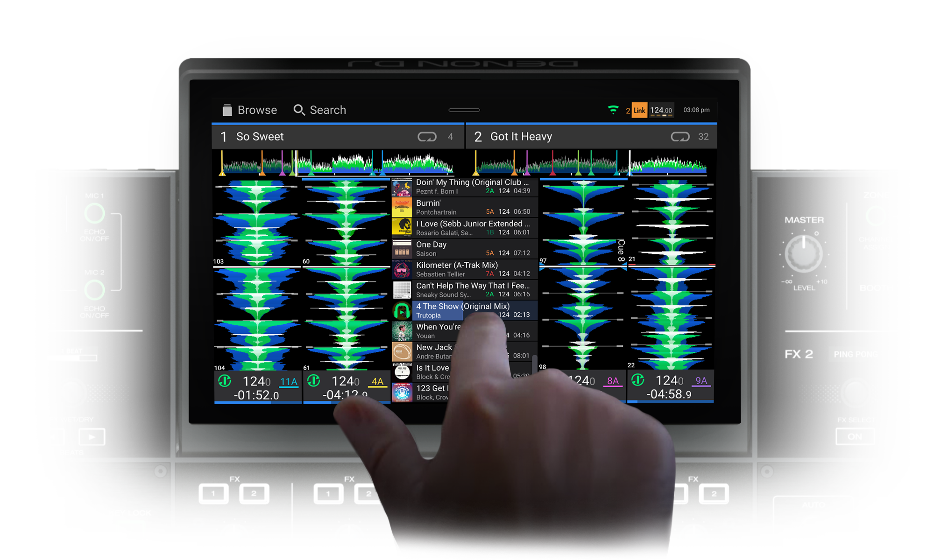
Task: Toggle loop icon on So Sweet deck
Action: (427, 137)
